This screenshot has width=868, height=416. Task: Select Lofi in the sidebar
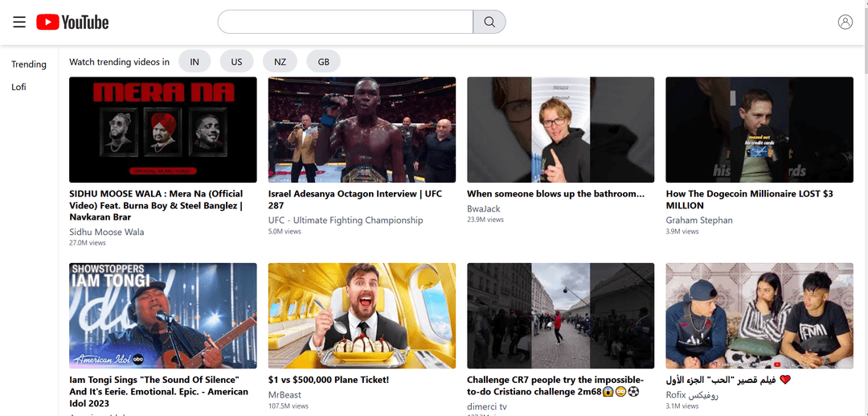[18, 87]
